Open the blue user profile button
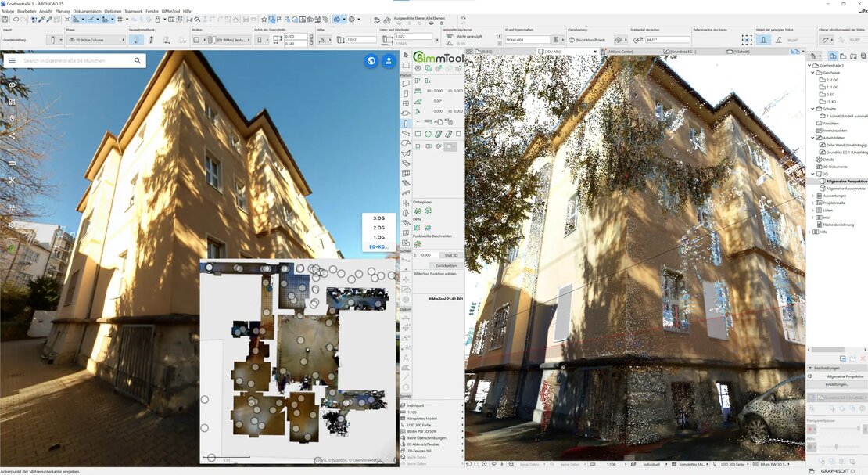The image size is (868, 475). (388, 61)
